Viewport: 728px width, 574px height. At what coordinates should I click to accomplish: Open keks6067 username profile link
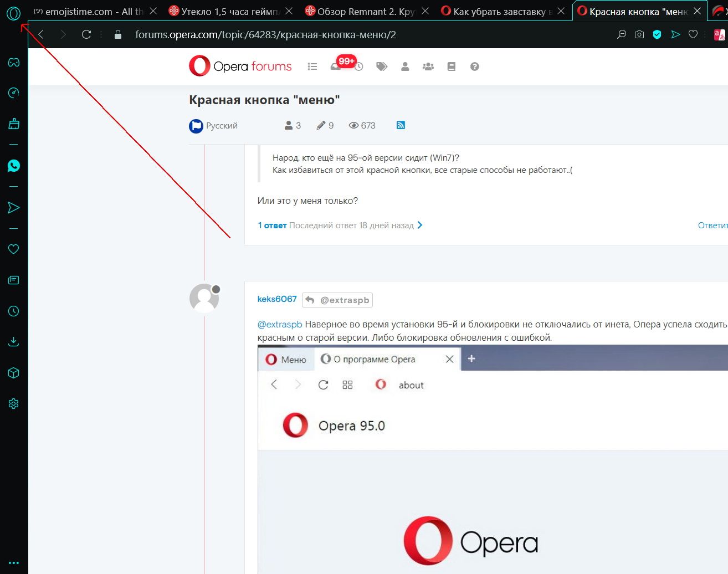pos(277,299)
